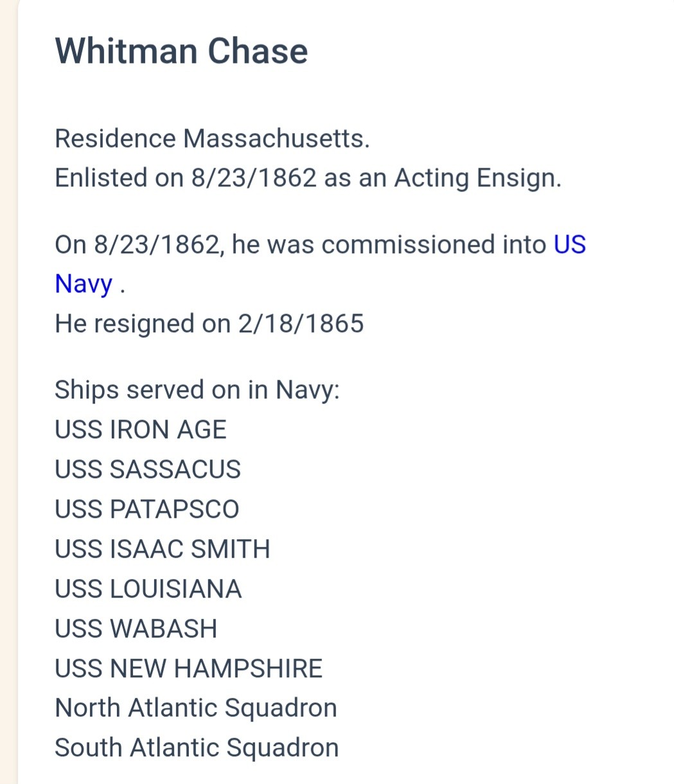Click the Whitman Chase heading
This screenshot has width=674, height=784.
181,51
